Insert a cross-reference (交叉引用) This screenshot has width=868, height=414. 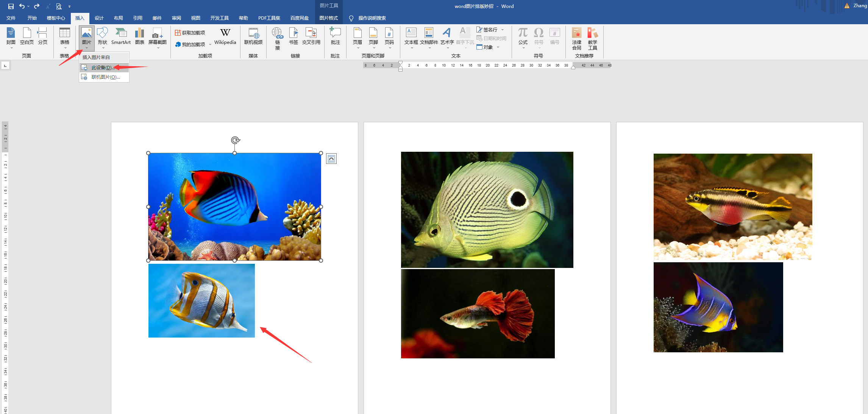tap(311, 37)
